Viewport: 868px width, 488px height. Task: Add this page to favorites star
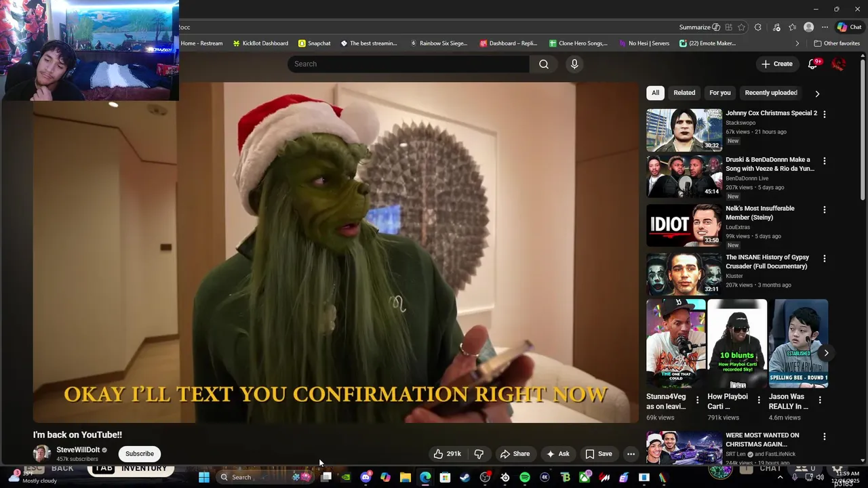(x=741, y=27)
